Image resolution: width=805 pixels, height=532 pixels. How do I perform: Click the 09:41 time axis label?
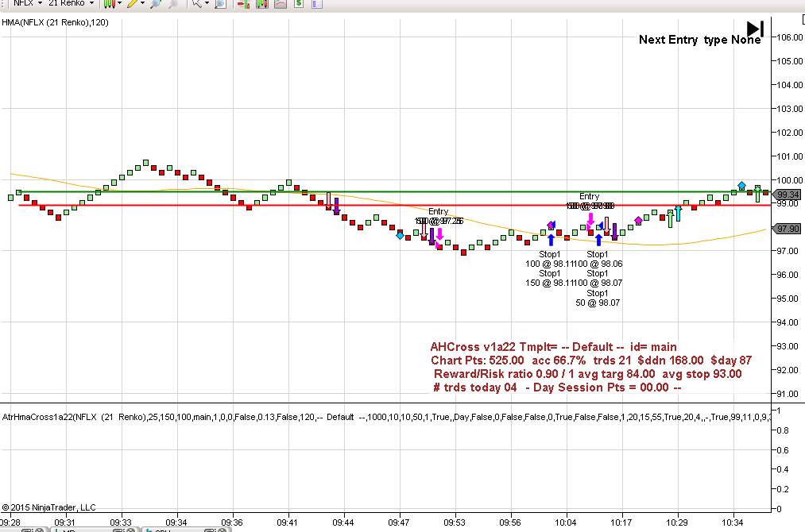[286, 522]
